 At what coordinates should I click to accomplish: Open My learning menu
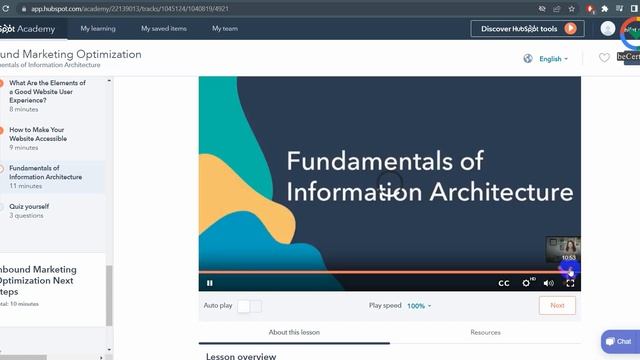pos(98,29)
